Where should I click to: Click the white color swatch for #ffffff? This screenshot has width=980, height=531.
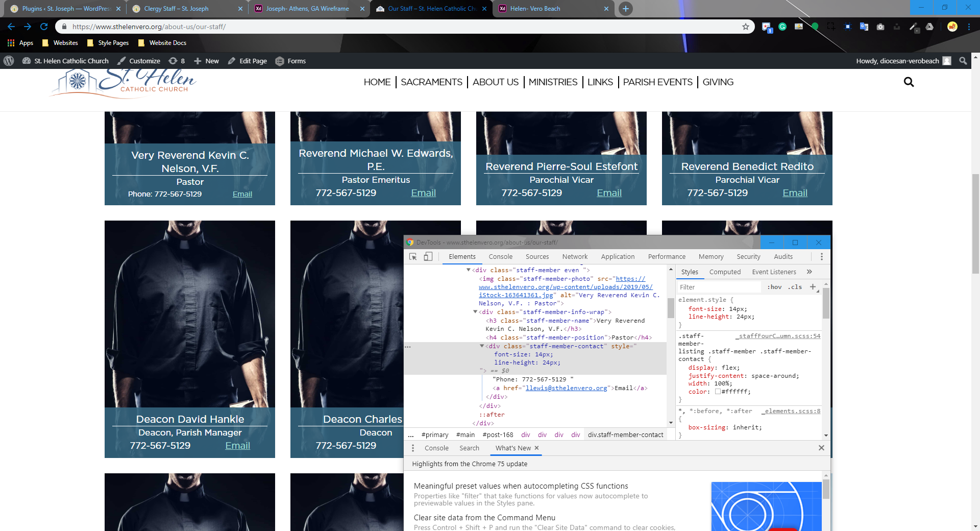pyautogui.click(x=718, y=392)
